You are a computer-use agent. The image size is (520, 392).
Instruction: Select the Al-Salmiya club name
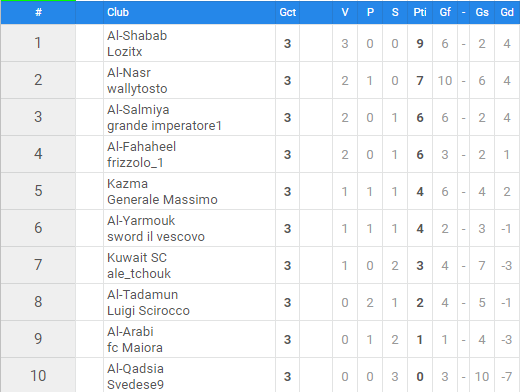click(138, 110)
